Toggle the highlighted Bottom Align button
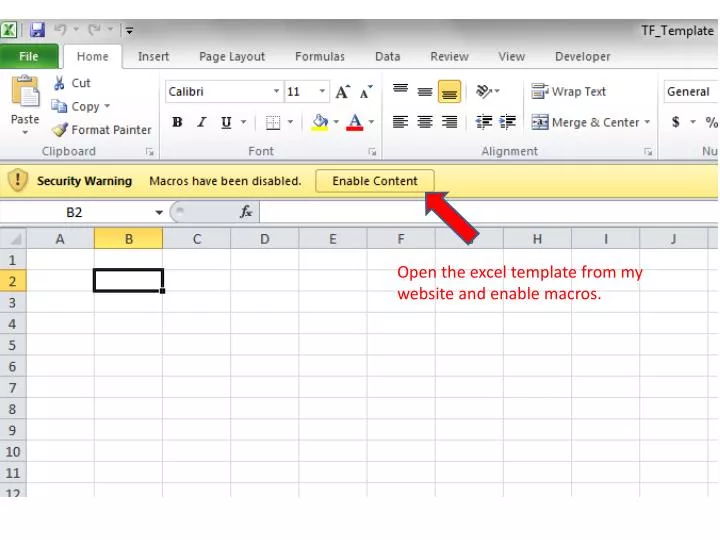Screen dimensions: 720x540 450,92
